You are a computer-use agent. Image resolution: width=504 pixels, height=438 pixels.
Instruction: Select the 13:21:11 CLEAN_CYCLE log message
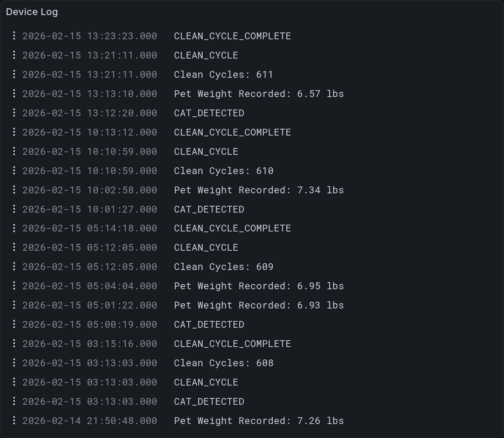(206, 55)
